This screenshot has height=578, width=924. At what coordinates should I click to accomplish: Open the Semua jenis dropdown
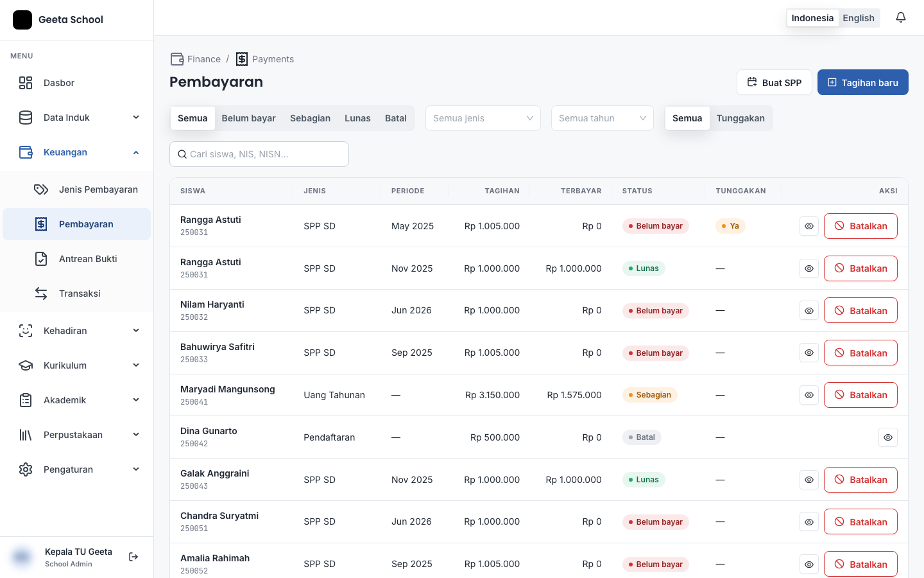(x=483, y=118)
